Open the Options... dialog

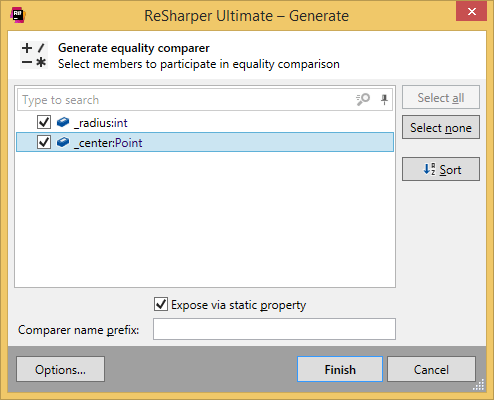(x=60, y=369)
